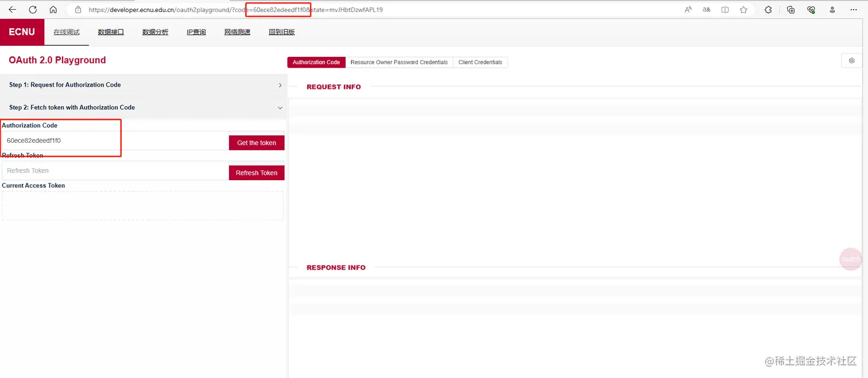Click the Current Access Token box
Viewport: 868px width, 378px height.
142,205
